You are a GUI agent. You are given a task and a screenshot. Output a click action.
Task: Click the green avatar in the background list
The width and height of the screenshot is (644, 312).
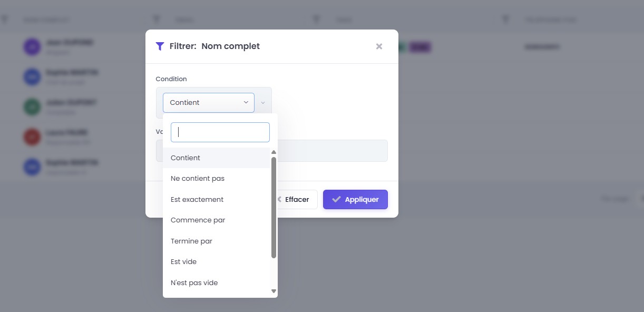[32, 107]
